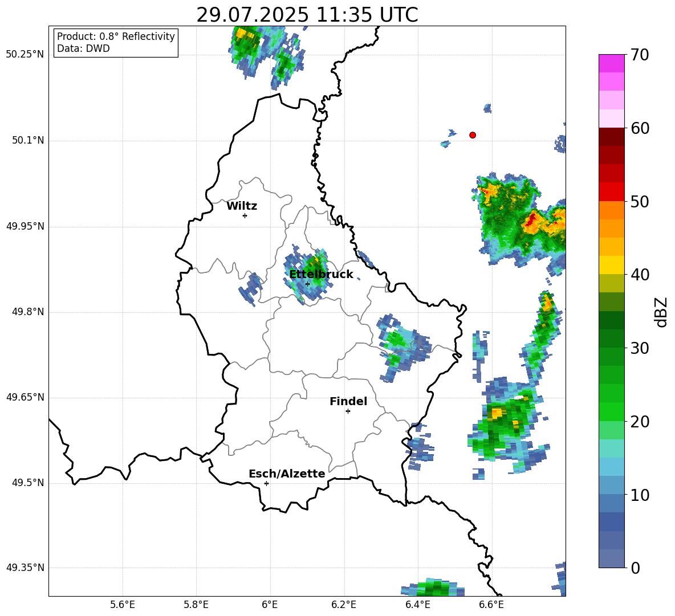This screenshot has height=616, width=675.
Task: Click the 50.1°N latitude label
Action: coord(28,140)
